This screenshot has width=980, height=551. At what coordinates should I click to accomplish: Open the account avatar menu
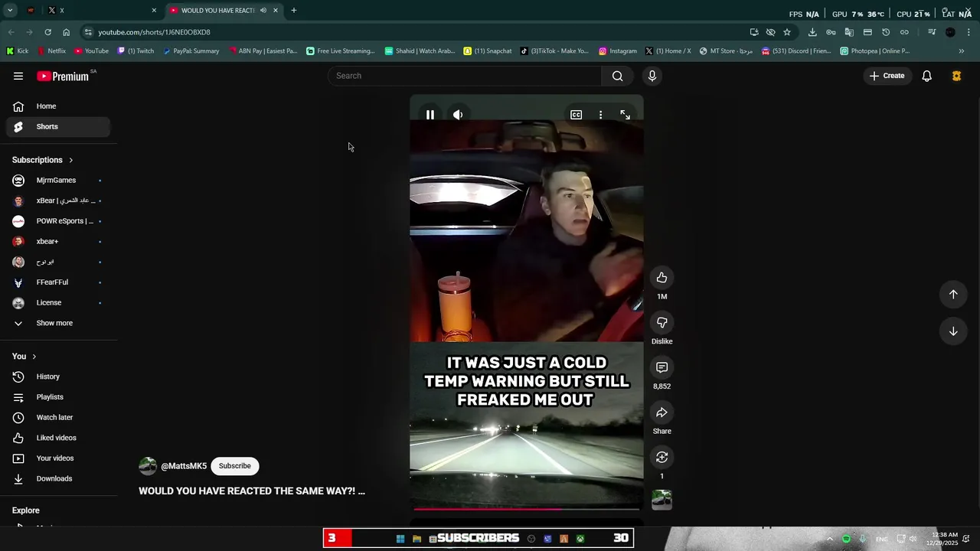pyautogui.click(x=956, y=76)
